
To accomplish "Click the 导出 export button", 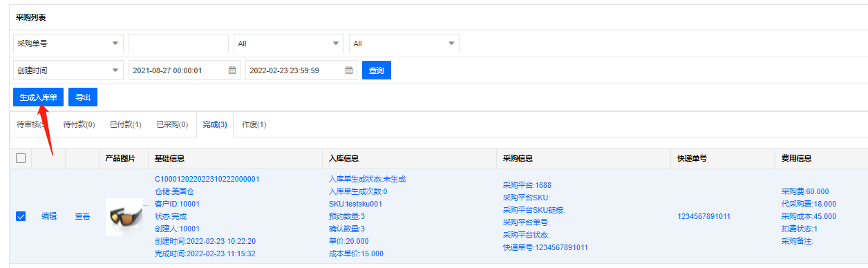I will click(83, 97).
